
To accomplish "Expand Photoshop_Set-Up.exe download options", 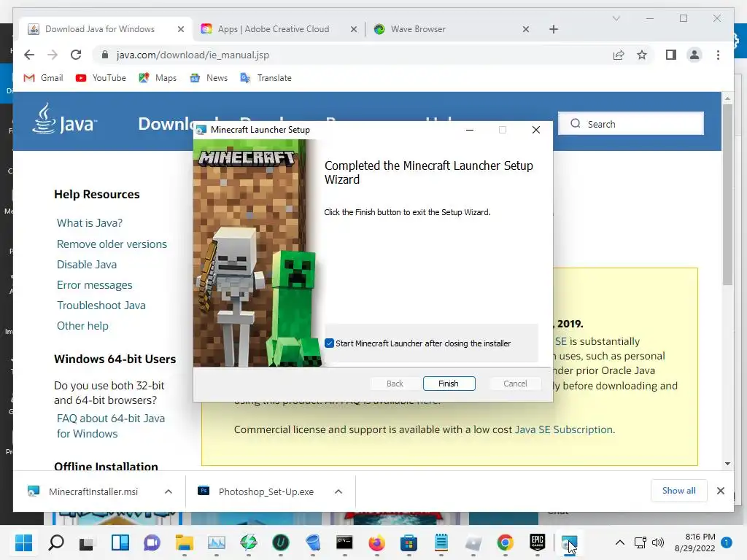I will (x=338, y=491).
